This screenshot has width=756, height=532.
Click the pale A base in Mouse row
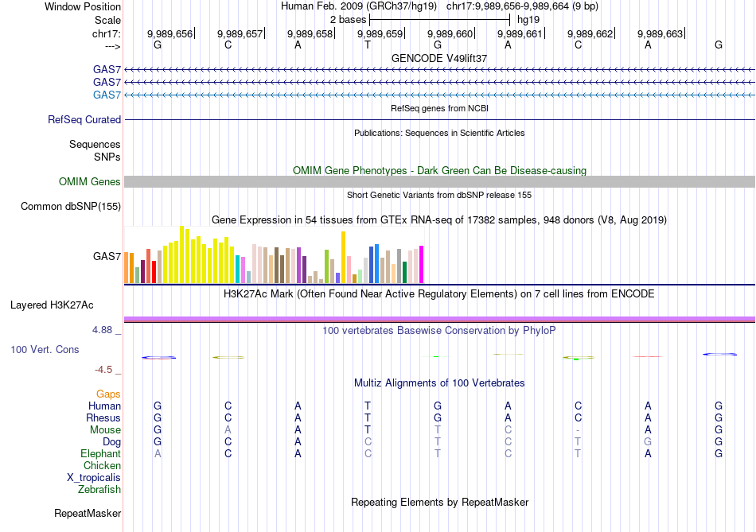coord(228,430)
